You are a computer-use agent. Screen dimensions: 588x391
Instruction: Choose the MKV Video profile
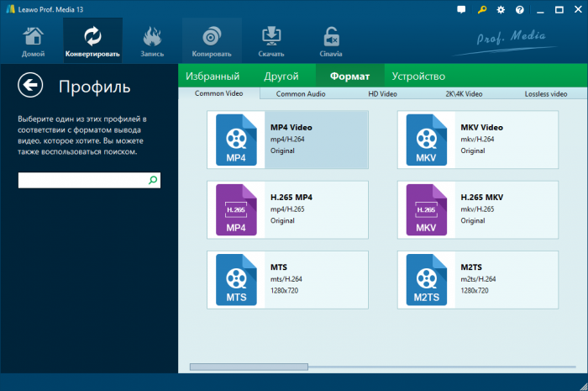[x=478, y=139]
